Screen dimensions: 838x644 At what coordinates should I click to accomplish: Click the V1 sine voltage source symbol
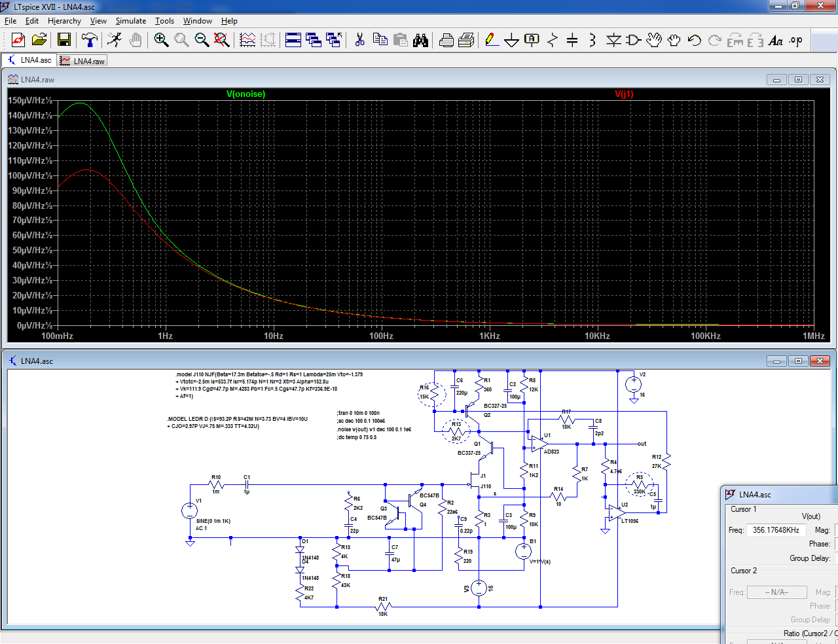point(189,511)
